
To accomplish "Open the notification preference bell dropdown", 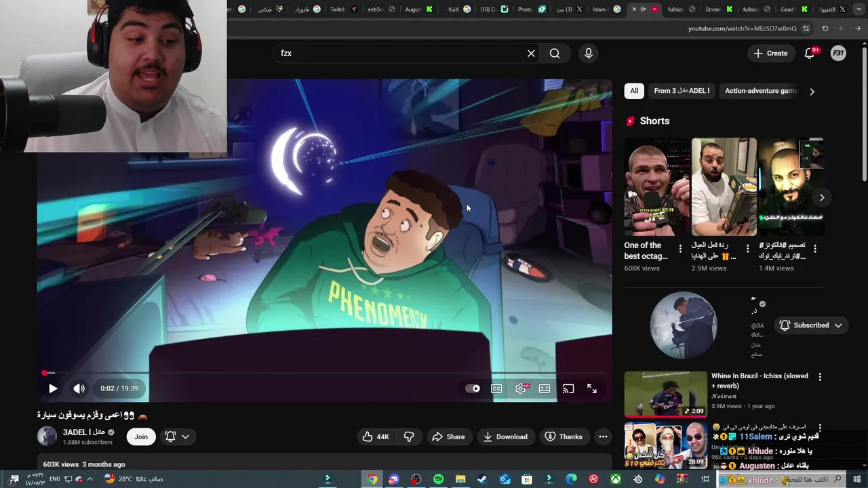I will 177,436.
